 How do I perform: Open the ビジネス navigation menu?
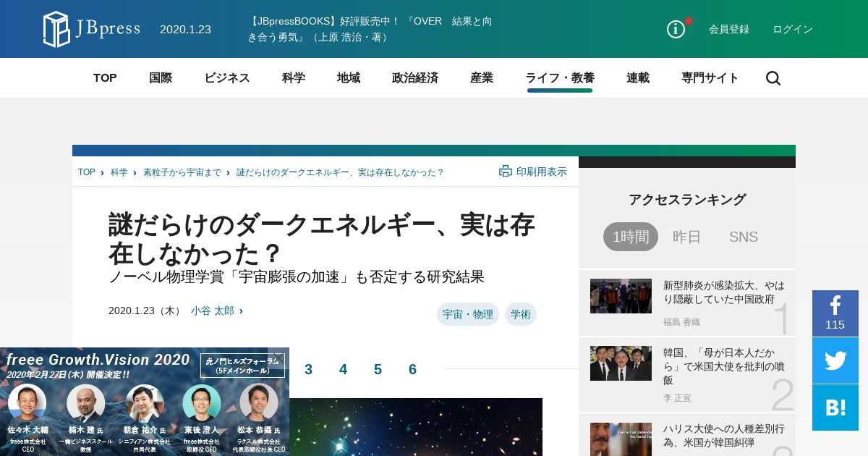pos(227,78)
